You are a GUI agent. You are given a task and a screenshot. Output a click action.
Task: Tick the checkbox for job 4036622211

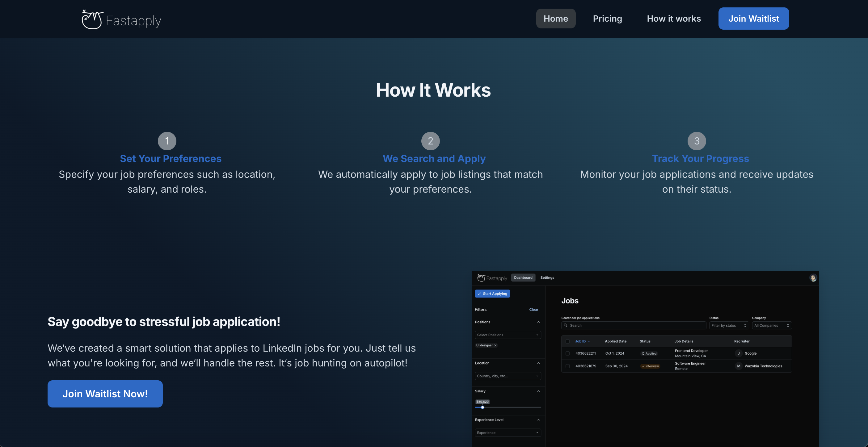(567, 353)
